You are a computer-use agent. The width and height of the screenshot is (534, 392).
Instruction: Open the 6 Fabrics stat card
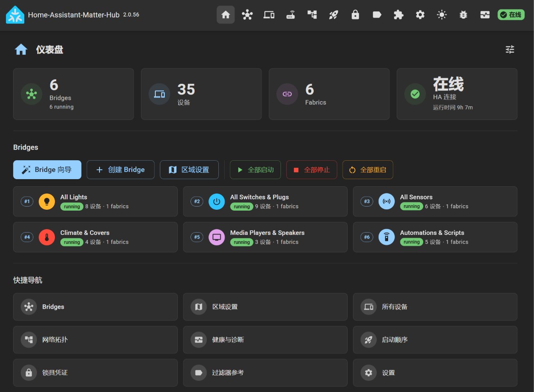[329, 94]
